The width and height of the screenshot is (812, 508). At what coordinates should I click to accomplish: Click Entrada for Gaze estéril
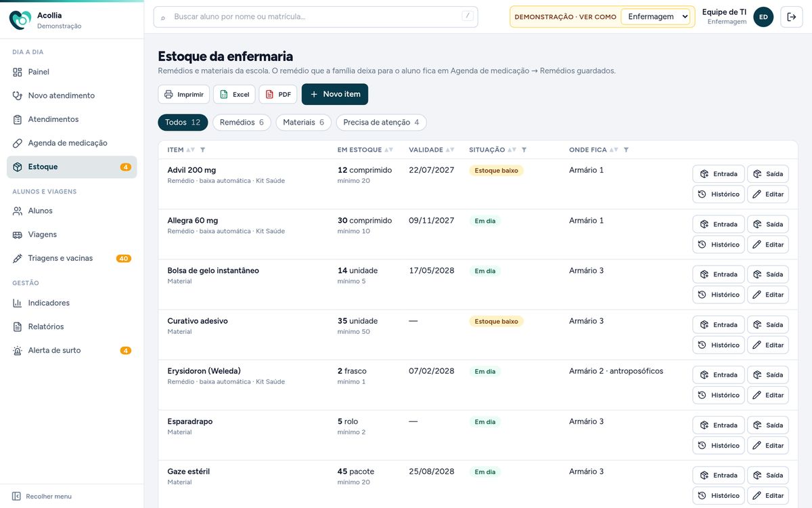point(719,475)
